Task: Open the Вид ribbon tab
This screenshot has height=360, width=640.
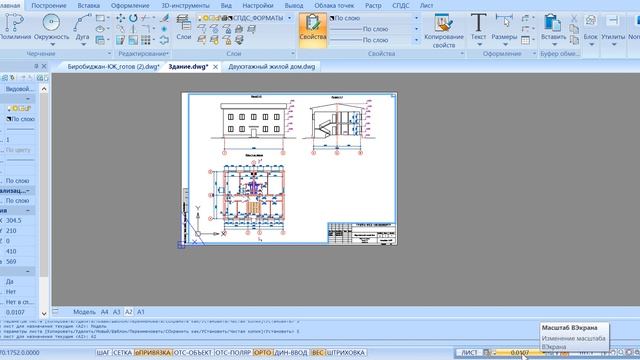Action: (x=226, y=6)
